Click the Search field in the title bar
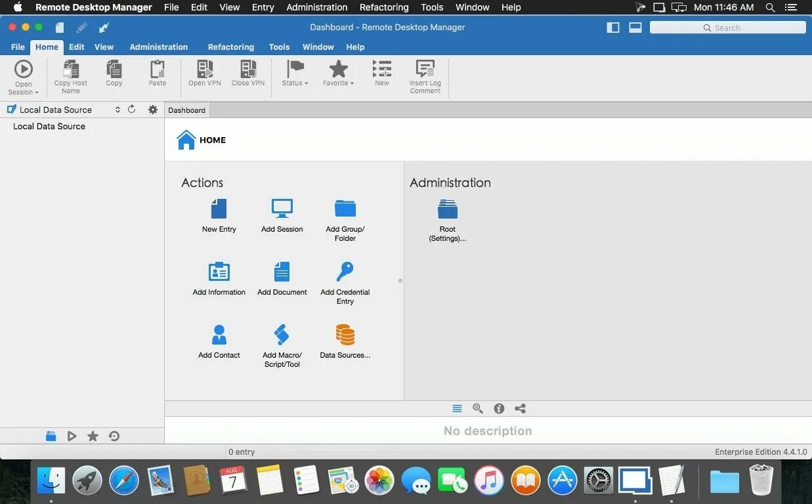The height and width of the screenshot is (504, 812). tap(727, 28)
